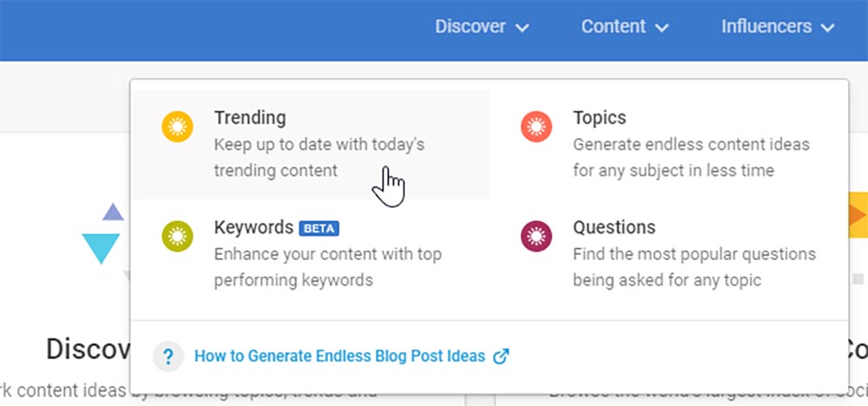868x406 pixels.
Task: Click the purple upward triangle graphic
Action: (x=113, y=212)
